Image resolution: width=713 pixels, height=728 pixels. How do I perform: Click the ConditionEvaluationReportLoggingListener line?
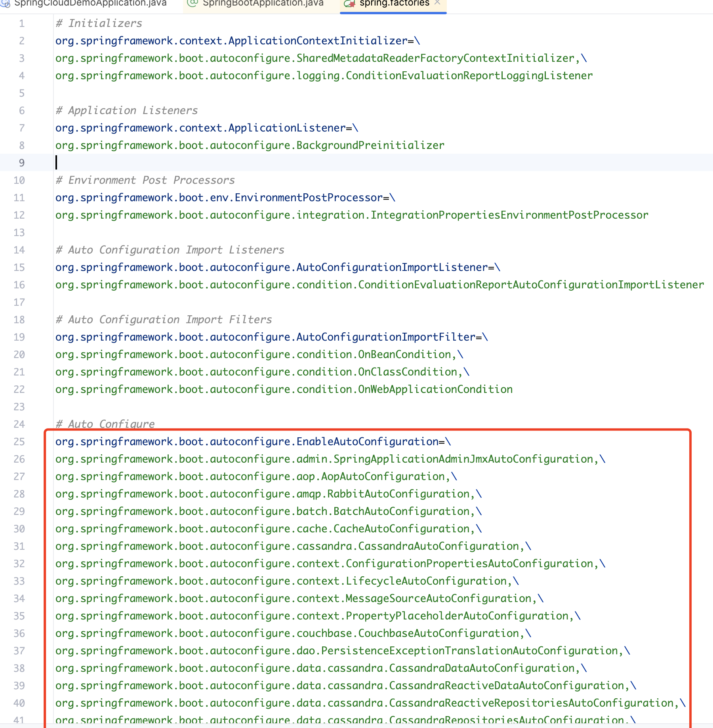point(323,75)
